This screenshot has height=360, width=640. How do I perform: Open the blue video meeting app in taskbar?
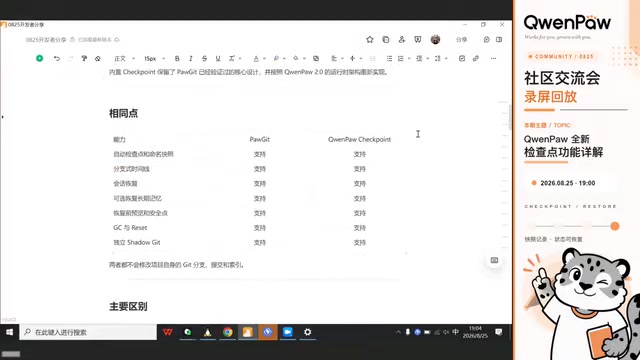pyautogui.click(x=287, y=332)
